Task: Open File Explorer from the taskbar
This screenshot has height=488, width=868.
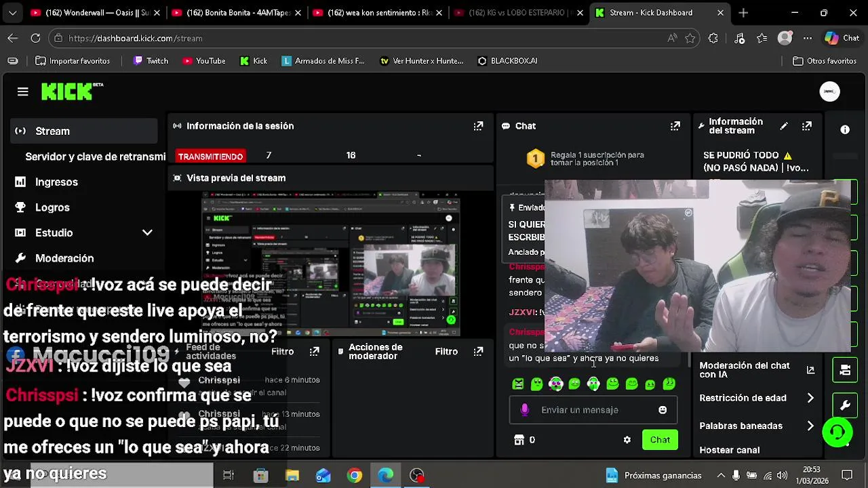Action: coord(292,476)
